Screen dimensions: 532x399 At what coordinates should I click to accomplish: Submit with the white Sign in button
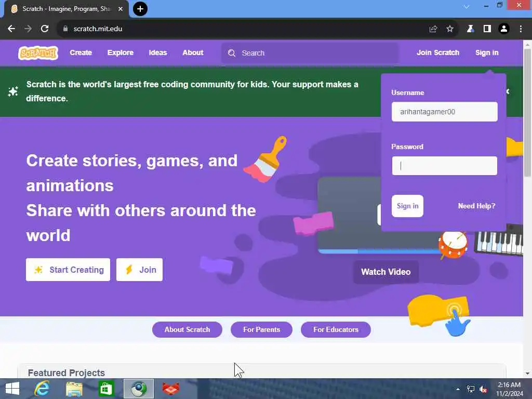[x=407, y=206]
